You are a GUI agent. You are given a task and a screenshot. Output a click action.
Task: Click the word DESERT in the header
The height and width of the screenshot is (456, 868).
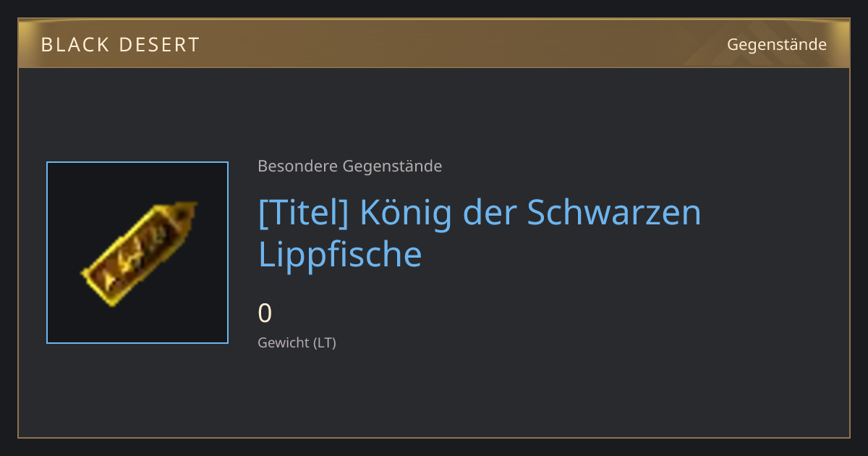(161, 45)
